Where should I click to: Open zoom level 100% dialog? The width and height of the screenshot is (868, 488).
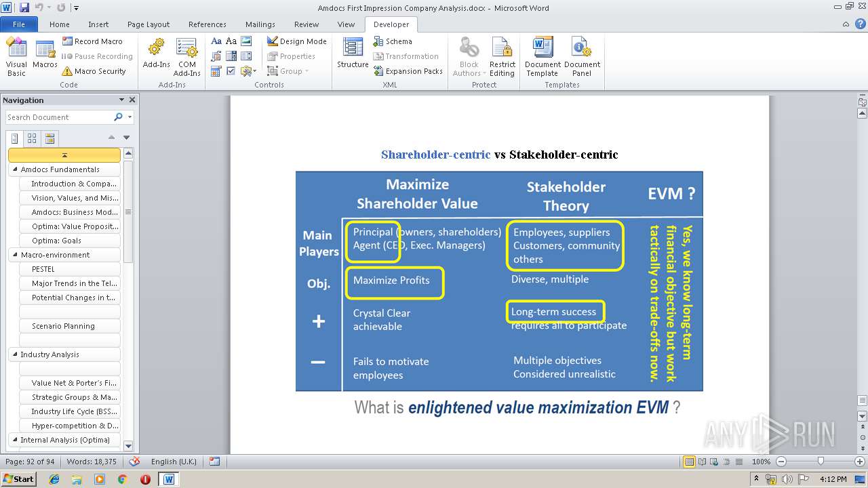[761, 461]
